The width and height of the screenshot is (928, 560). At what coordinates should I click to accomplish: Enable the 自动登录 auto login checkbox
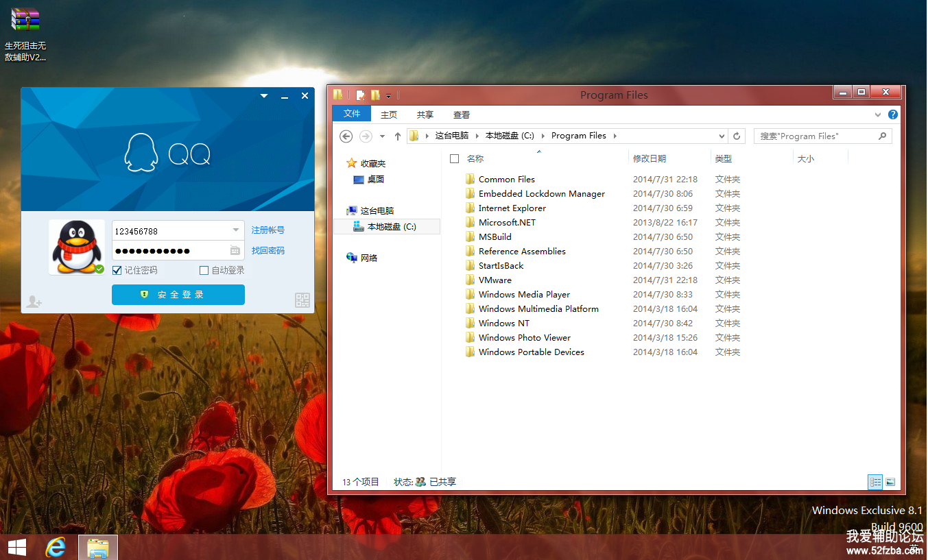[x=204, y=270]
